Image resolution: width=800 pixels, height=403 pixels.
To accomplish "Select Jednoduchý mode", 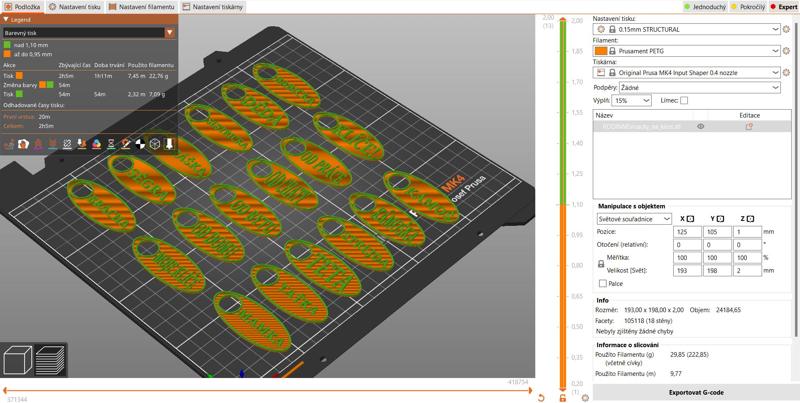I will click(x=705, y=7).
